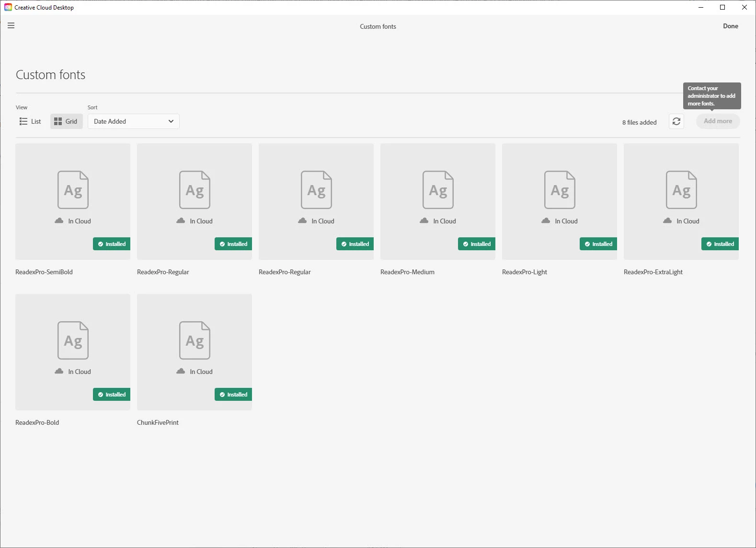
Task: Click Installed badge on ReadexPro-ExtraLight
Action: (x=720, y=244)
